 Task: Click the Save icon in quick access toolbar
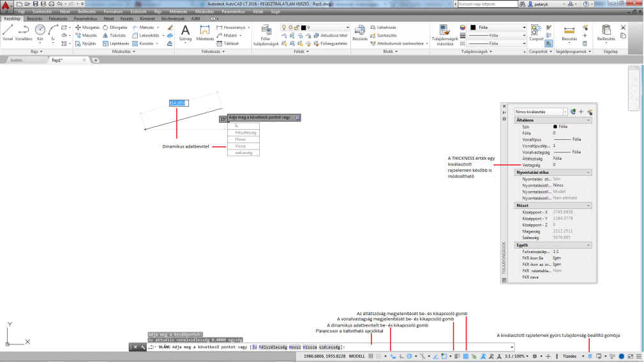[x=35, y=4]
